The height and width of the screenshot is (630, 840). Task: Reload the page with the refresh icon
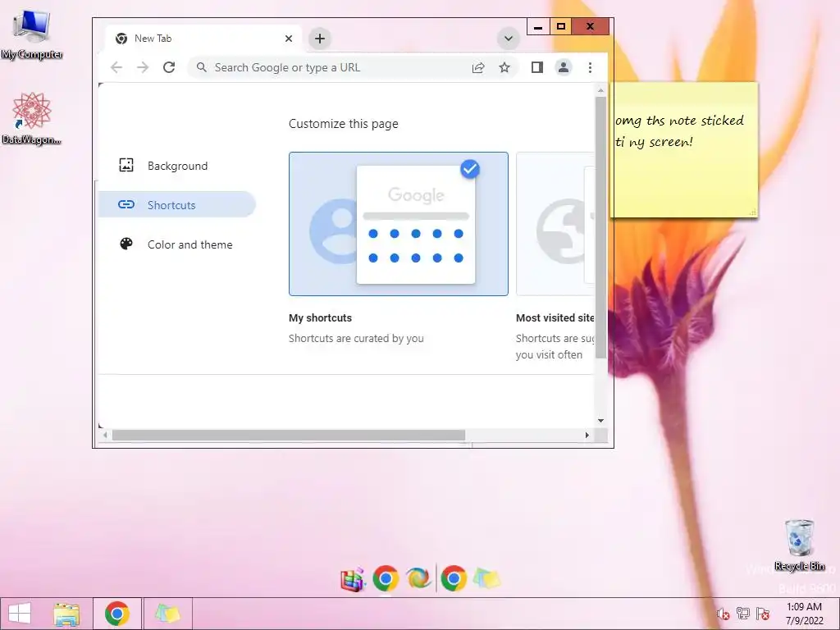(x=169, y=67)
